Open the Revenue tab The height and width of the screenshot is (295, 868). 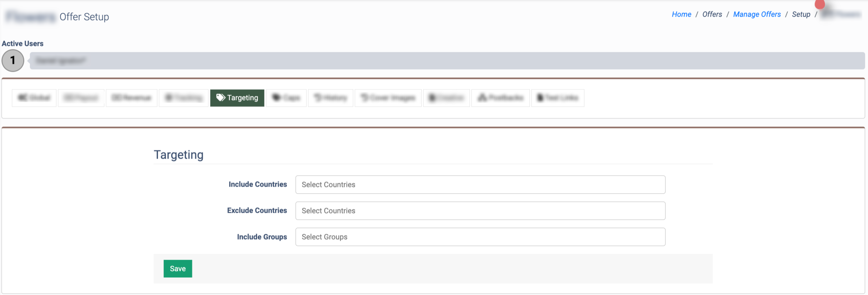(x=132, y=98)
